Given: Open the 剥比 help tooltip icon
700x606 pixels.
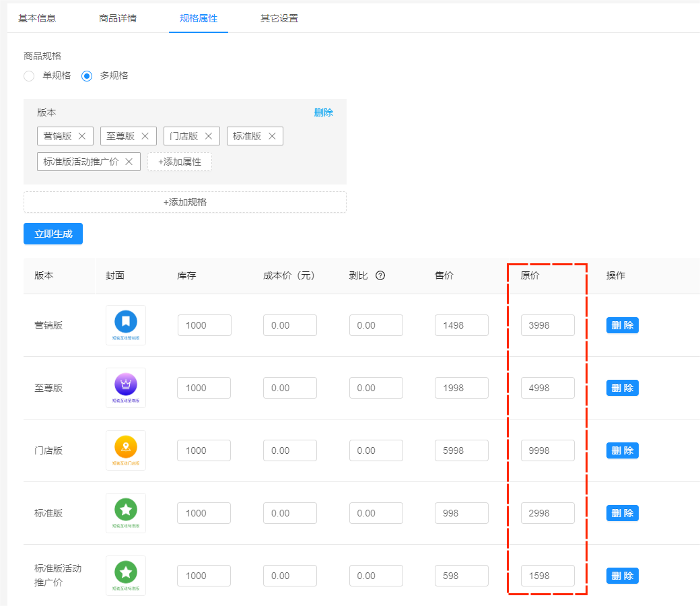Looking at the screenshot, I should [x=382, y=275].
